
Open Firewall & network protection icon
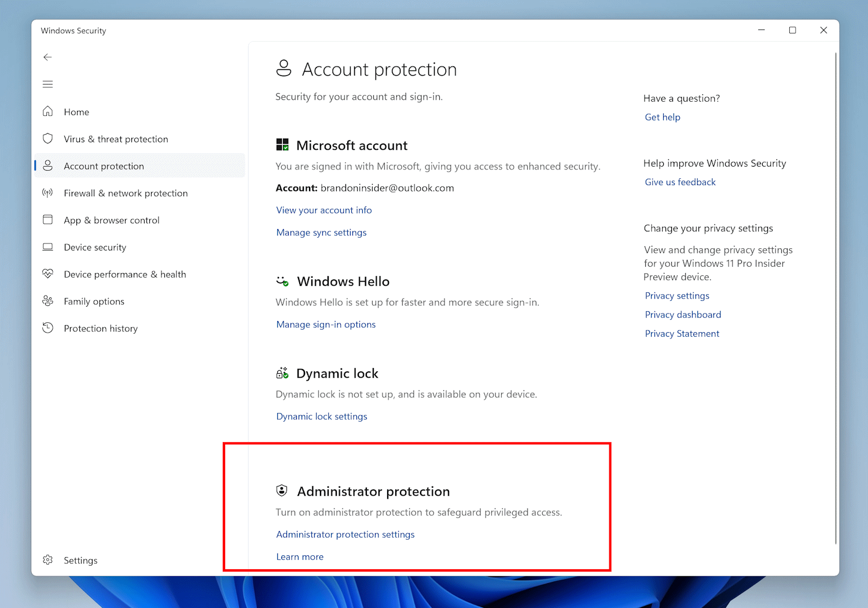coord(49,193)
